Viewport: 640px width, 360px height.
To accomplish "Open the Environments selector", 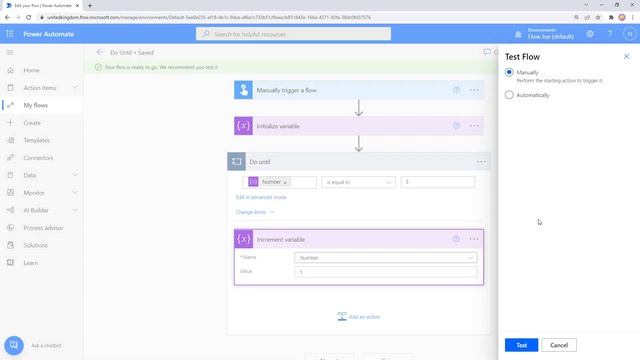I will pos(550,34).
